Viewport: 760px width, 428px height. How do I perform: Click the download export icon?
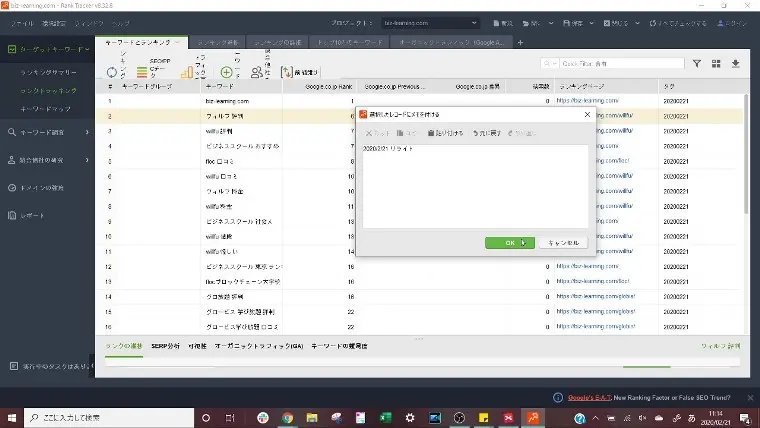(x=736, y=63)
